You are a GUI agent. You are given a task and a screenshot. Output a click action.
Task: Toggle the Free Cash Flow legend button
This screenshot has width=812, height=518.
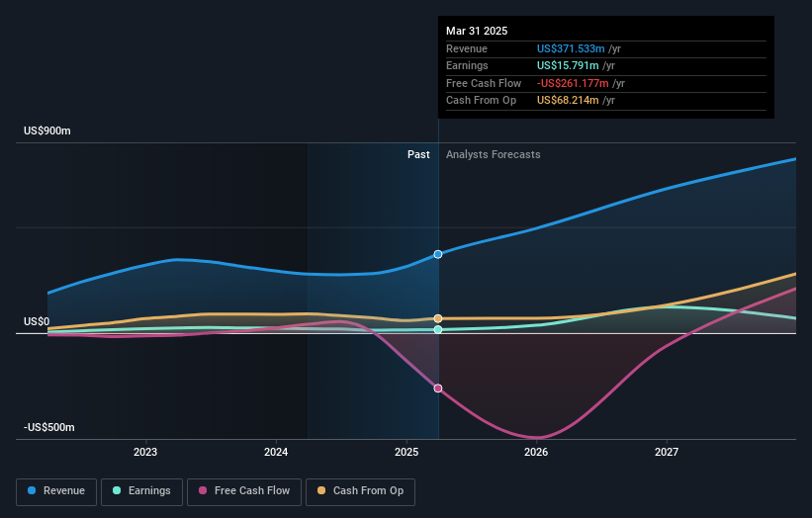244,491
